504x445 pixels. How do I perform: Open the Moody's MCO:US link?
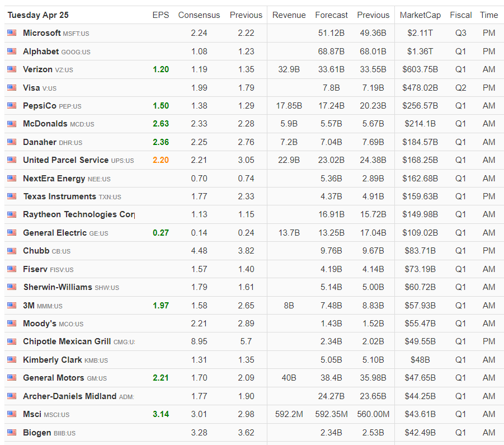point(53,324)
